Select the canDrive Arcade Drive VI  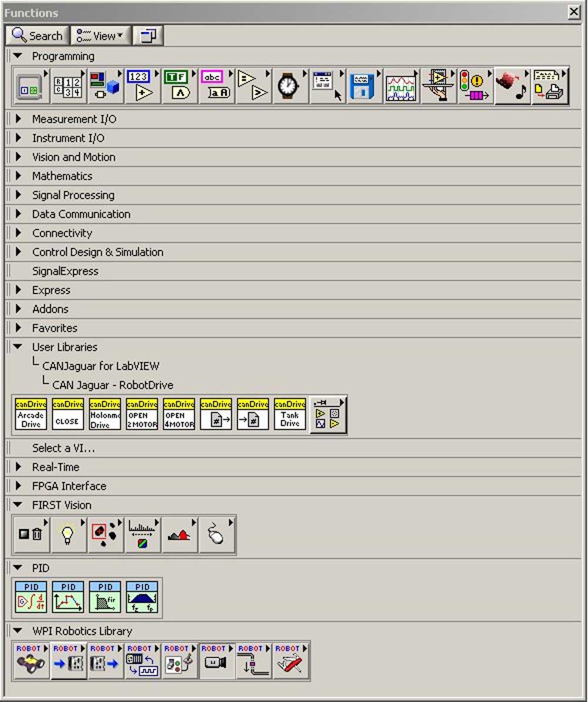(x=31, y=414)
